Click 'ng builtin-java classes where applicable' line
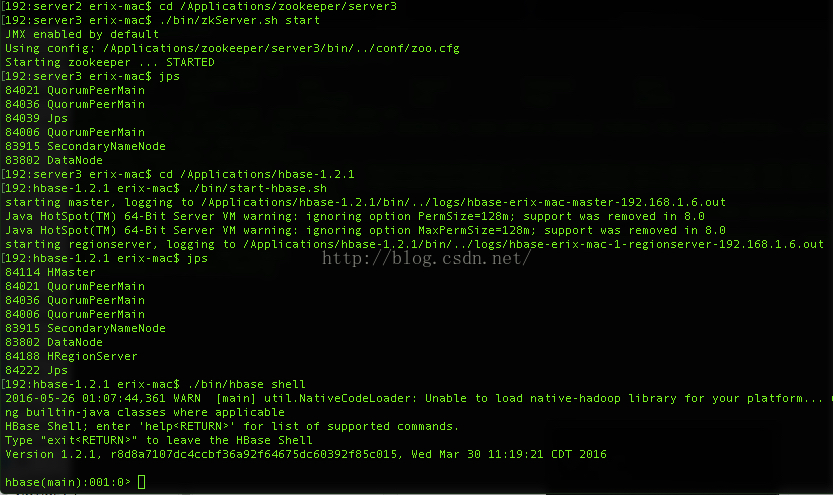Viewport: 834px width, 495px height. [145, 412]
